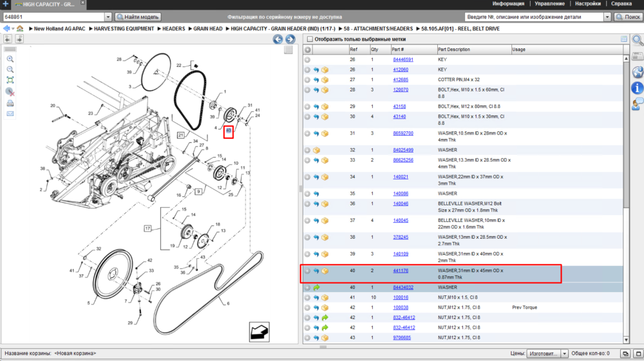Select the row for part 100016
This screenshot has height=361, width=644.
pyautogui.click(x=463, y=298)
